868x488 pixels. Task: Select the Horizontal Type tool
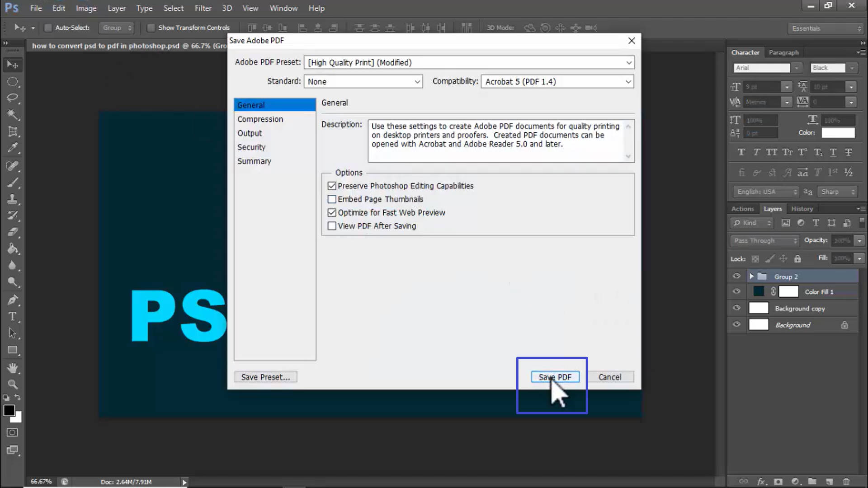point(13,316)
